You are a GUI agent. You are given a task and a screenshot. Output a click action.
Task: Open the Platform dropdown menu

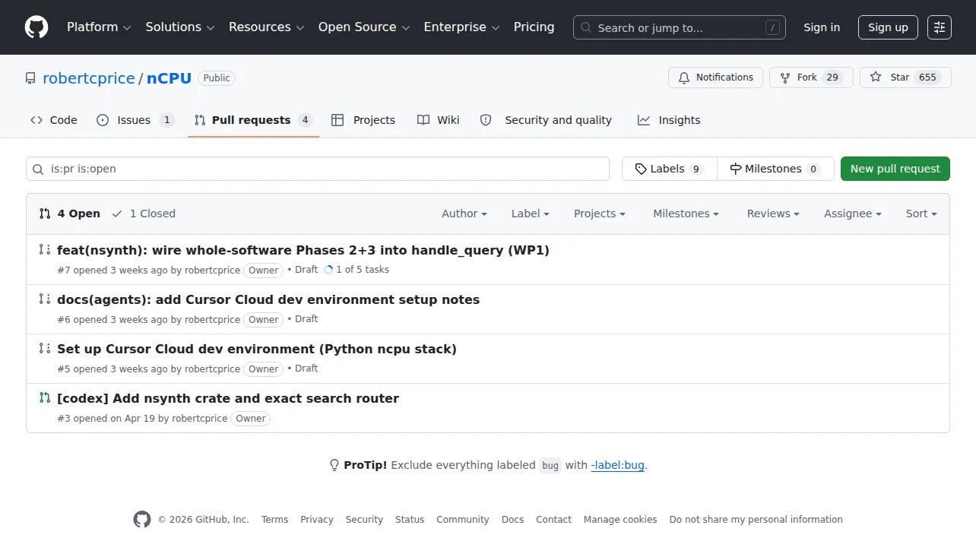tap(99, 27)
